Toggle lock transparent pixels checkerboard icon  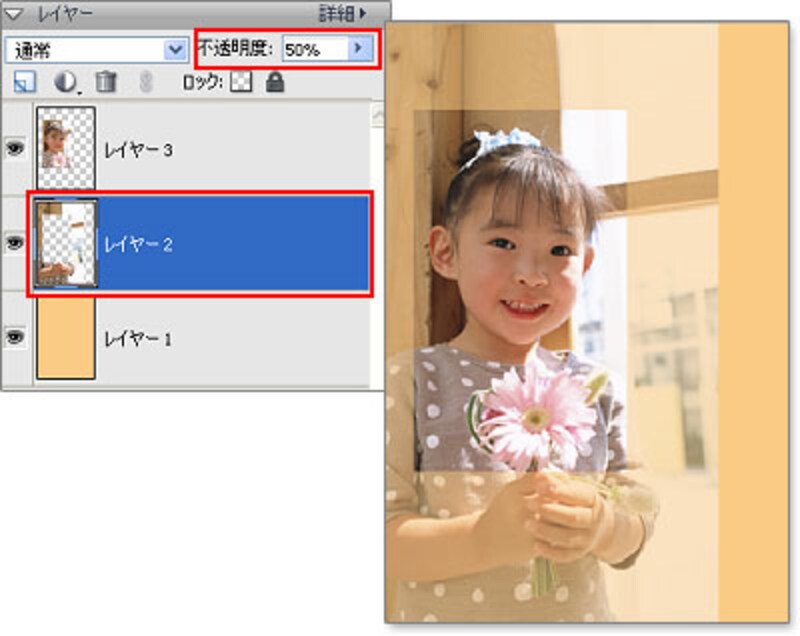241,82
